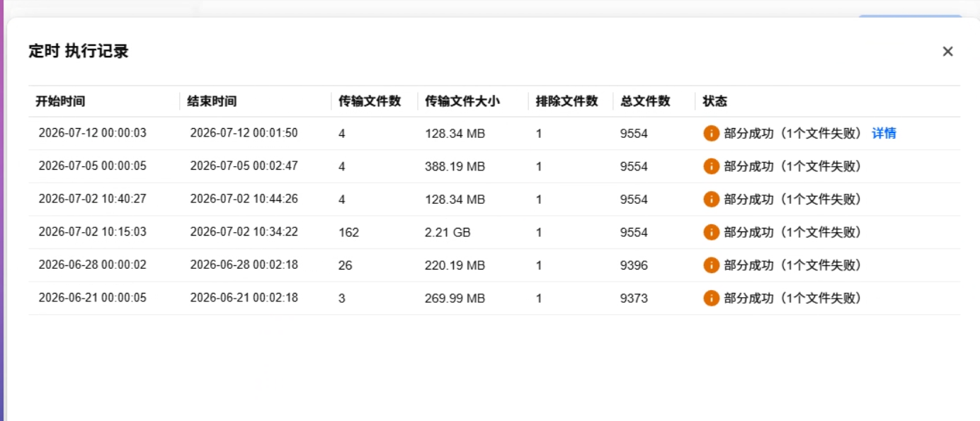Select start time 2026-07-02 10:15:03
Screen dimensions: 980x421
pos(93,232)
